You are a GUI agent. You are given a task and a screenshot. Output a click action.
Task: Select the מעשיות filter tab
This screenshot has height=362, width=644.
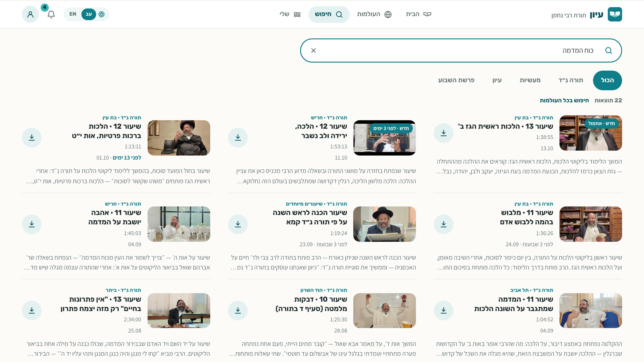click(530, 80)
